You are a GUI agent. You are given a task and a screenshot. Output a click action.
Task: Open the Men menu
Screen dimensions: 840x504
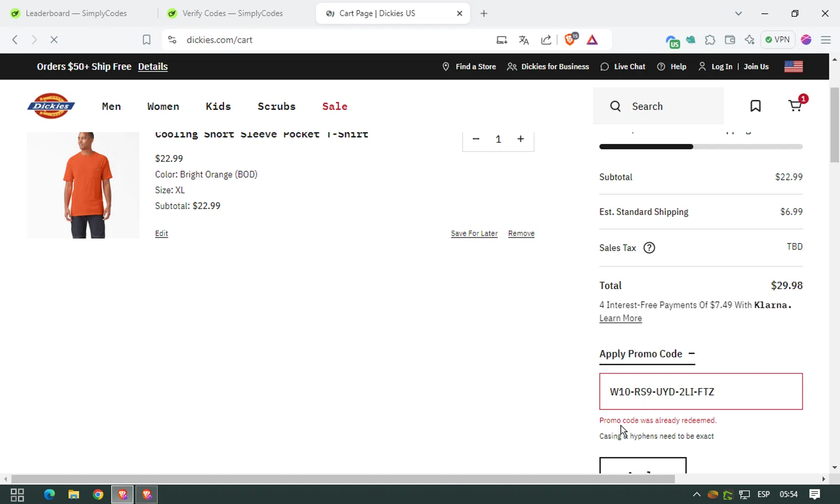click(111, 106)
